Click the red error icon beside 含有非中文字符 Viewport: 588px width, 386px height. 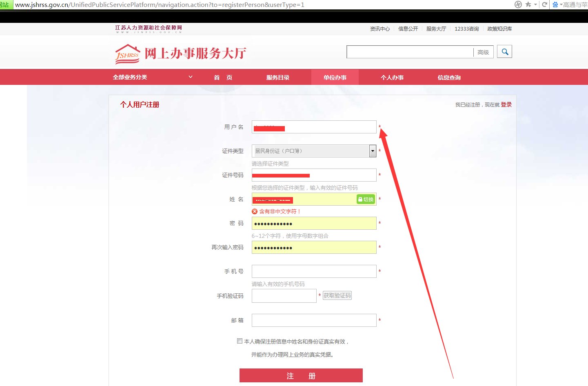255,211
